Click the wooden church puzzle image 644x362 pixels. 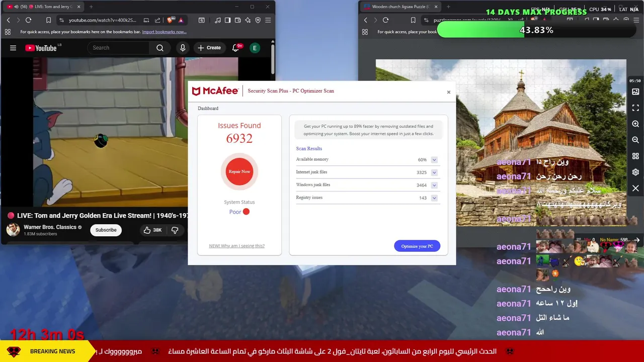[x=501, y=143]
